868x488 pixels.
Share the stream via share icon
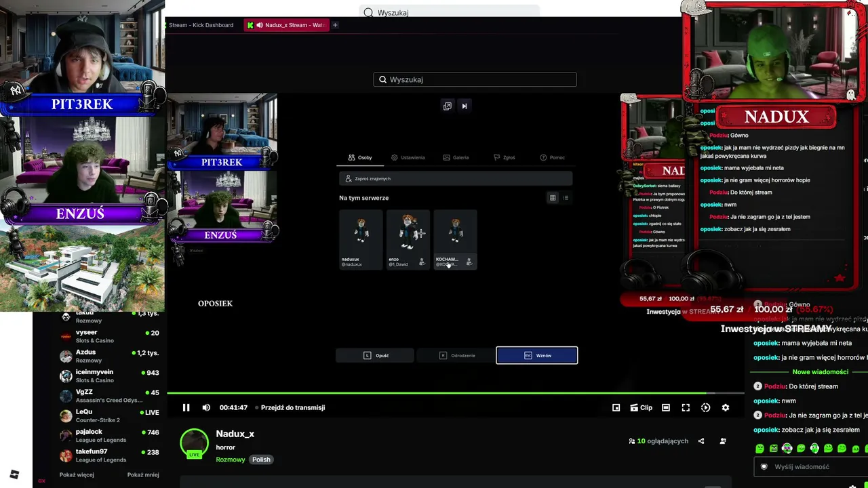[x=701, y=441]
